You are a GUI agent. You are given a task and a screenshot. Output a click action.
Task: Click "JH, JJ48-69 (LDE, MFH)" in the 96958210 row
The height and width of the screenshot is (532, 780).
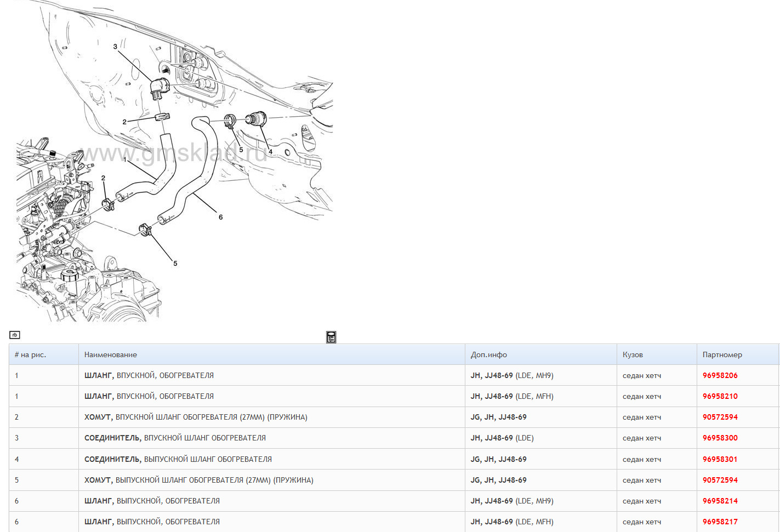click(512, 396)
